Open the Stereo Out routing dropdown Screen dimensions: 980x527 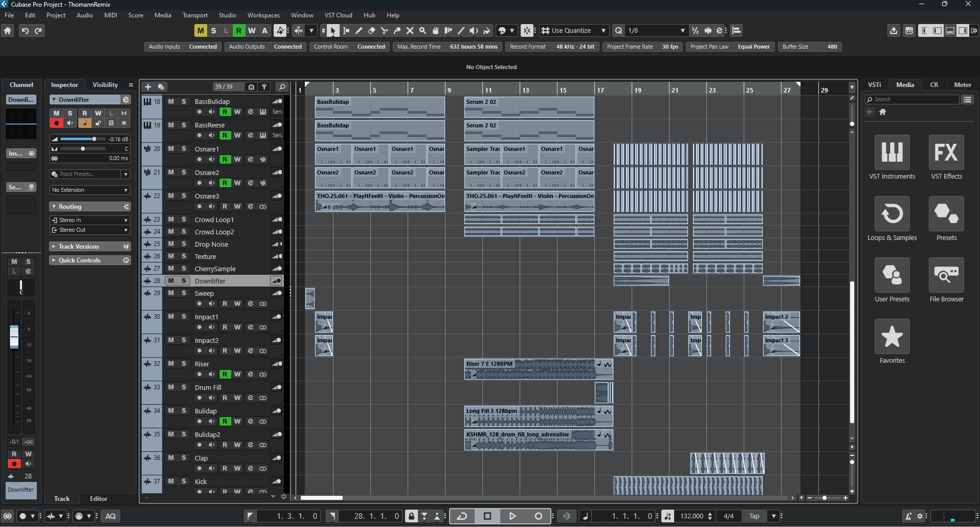90,230
